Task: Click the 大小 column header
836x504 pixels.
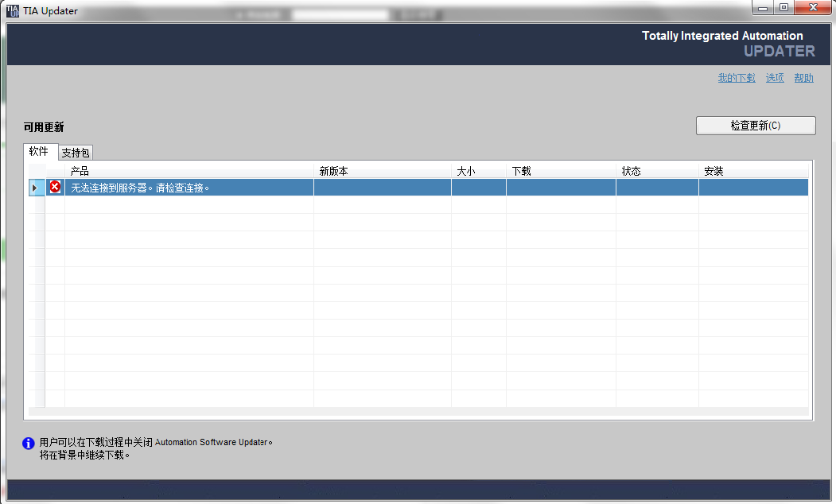Action: click(x=479, y=171)
